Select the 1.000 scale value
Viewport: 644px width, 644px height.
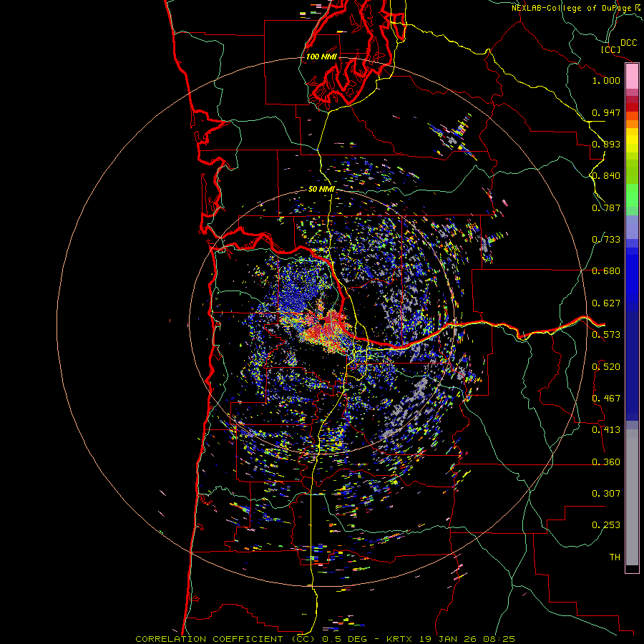pos(606,80)
